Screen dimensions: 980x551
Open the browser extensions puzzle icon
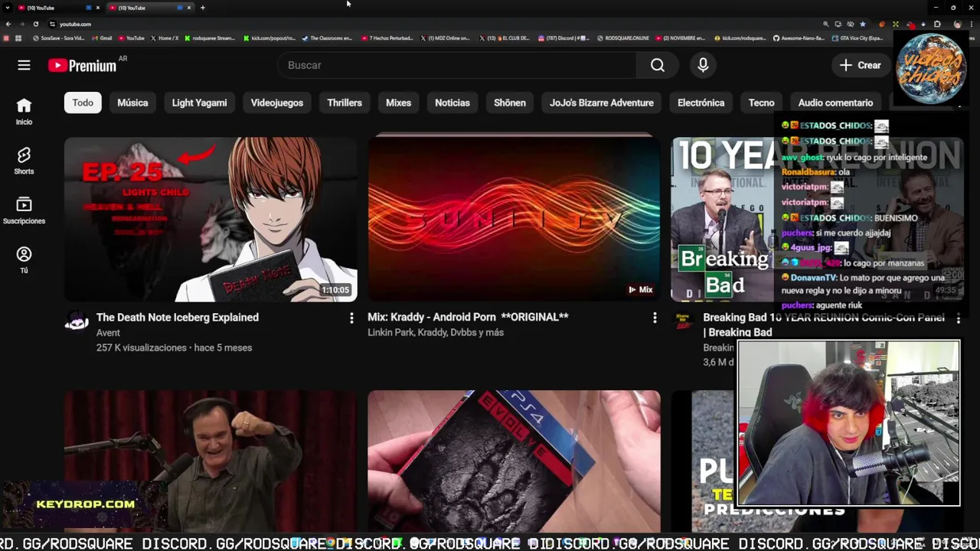point(937,24)
